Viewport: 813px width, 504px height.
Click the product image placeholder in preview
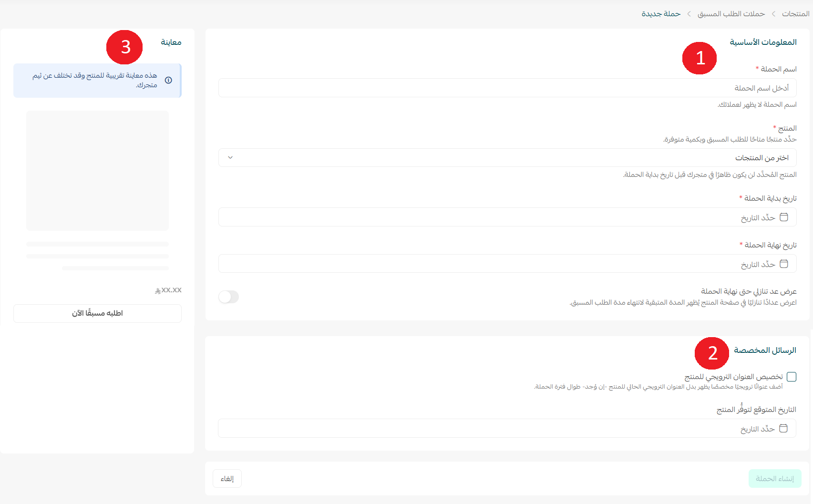(97, 171)
